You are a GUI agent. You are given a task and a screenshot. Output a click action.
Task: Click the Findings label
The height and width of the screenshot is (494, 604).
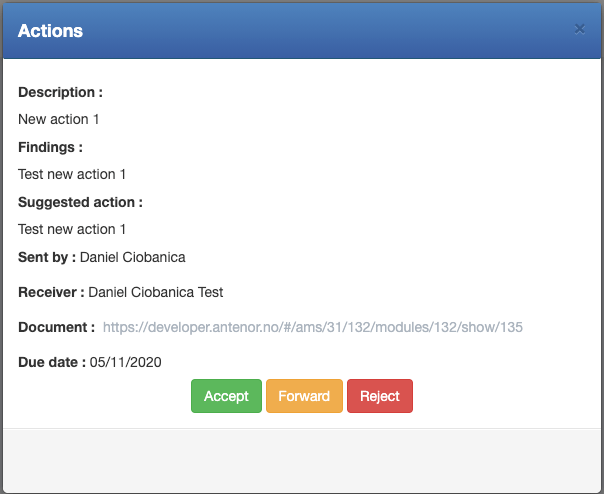pyautogui.click(x=50, y=147)
